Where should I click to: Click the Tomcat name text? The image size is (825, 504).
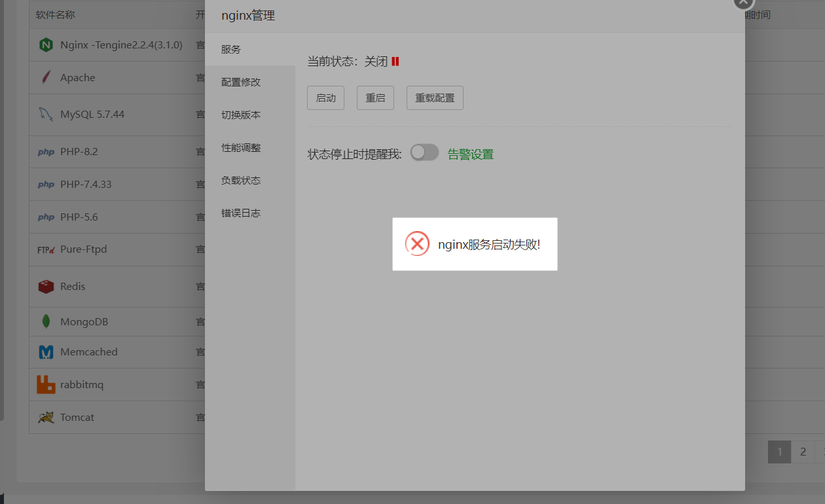pos(77,417)
